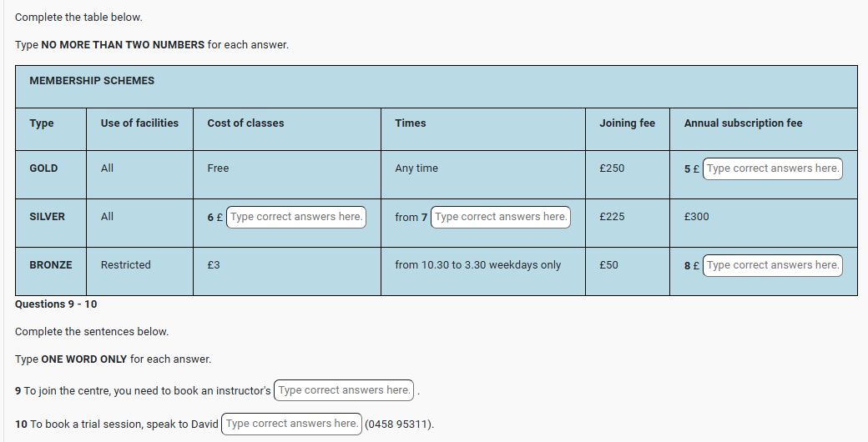The width and height of the screenshot is (868, 442).
Task: Click the 'Use of facilities' column header
Action: click(139, 123)
